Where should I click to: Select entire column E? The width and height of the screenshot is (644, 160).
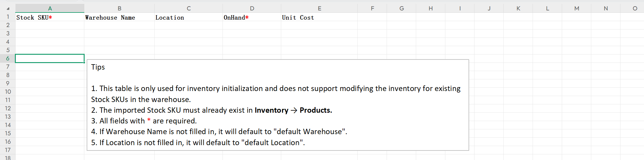click(x=319, y=8)
